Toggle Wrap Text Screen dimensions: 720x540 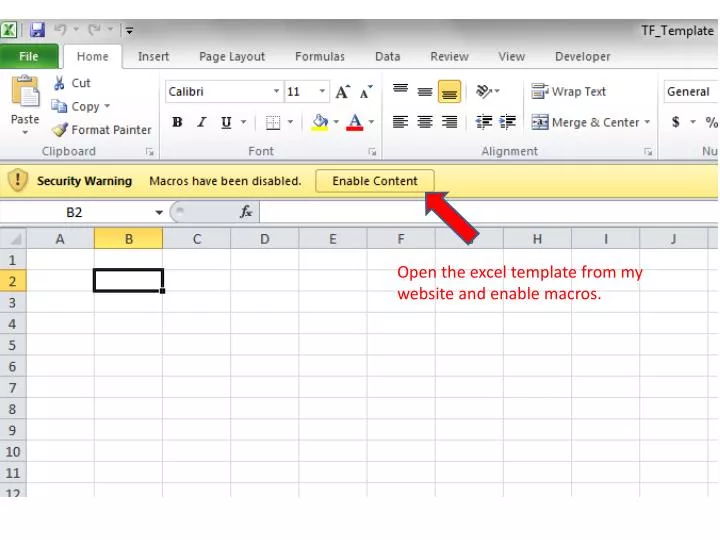coord(568,91)
